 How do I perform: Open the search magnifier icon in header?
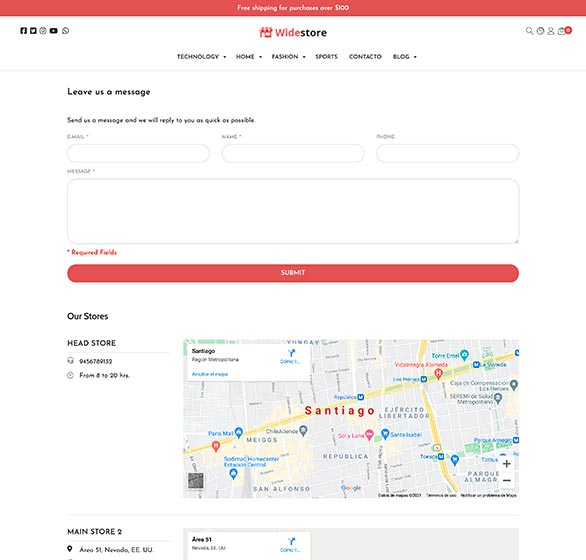tap(529, 31)
